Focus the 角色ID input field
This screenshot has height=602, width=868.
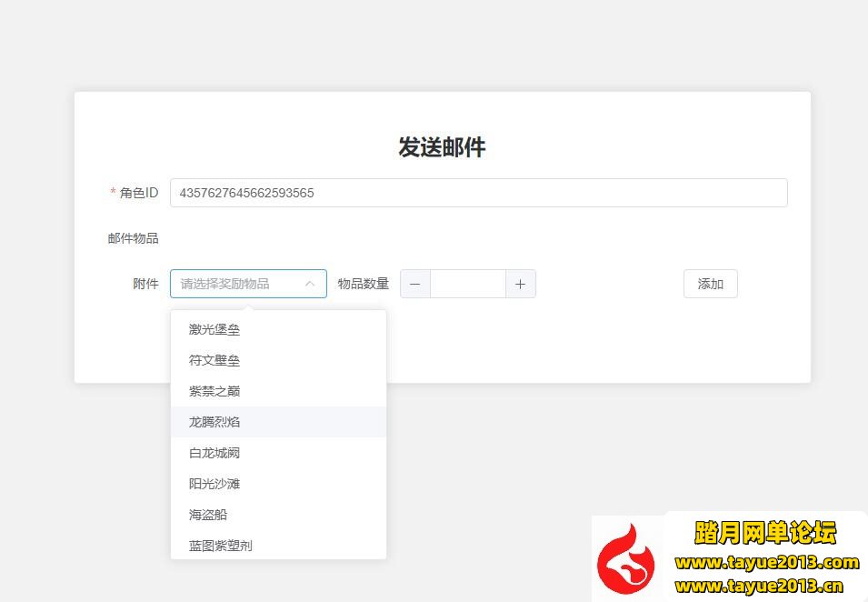479,193
